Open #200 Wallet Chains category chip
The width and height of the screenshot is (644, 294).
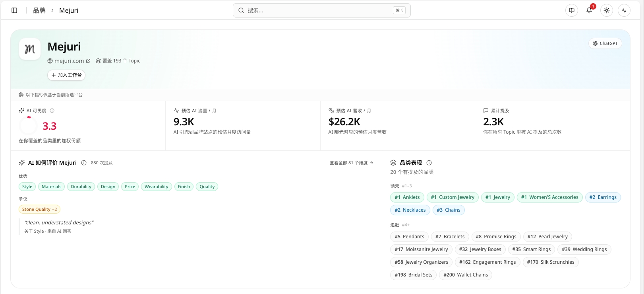[466, 275]
